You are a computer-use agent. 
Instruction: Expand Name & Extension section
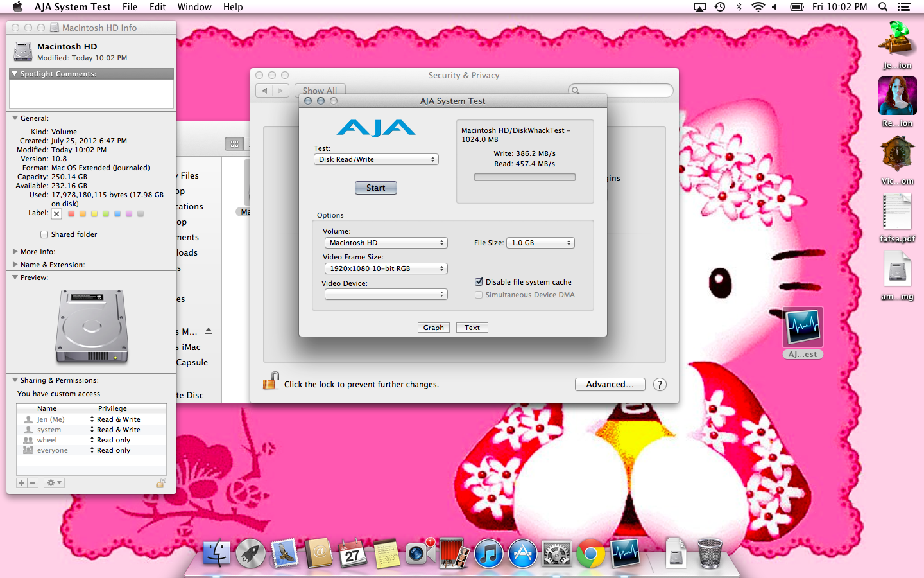click(x=15, y=265)
